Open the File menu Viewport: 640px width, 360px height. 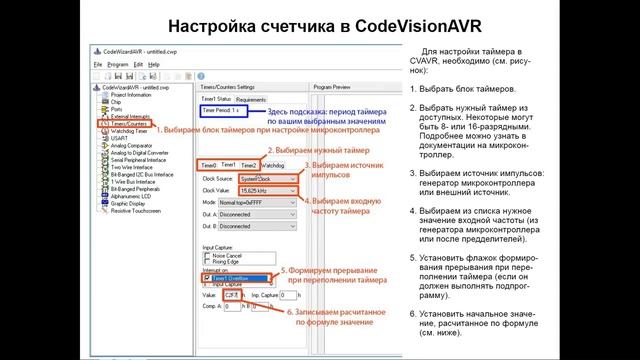point(98,65)
